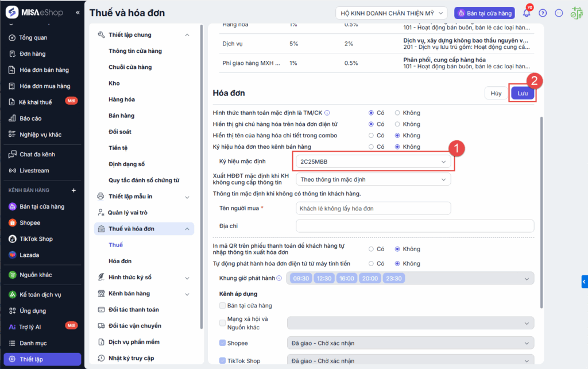The image size is (588, 369).
Task: Click the Hủy button
Action: (496, 93)
